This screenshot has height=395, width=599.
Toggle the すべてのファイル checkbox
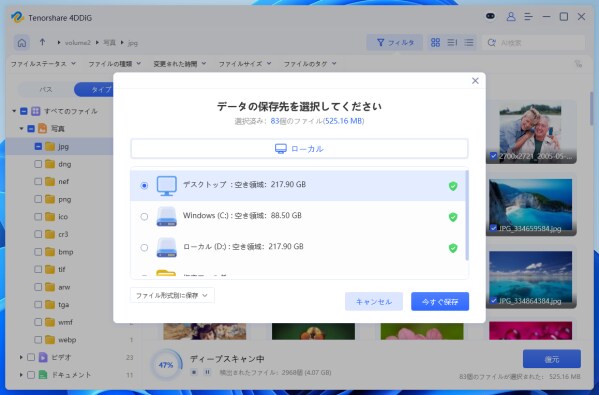coord(24,111)
